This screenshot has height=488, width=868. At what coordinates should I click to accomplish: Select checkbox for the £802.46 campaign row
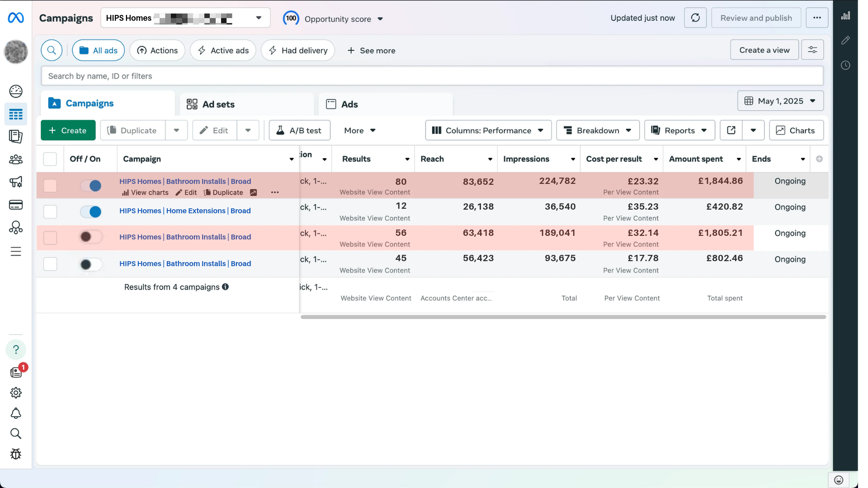pos(50,264)
